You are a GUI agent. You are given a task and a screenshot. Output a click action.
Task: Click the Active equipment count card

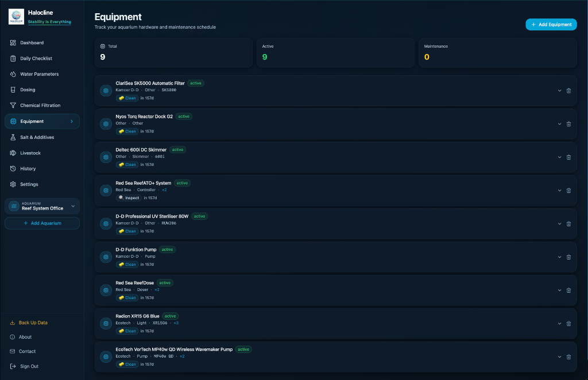(x=335, y=53)
